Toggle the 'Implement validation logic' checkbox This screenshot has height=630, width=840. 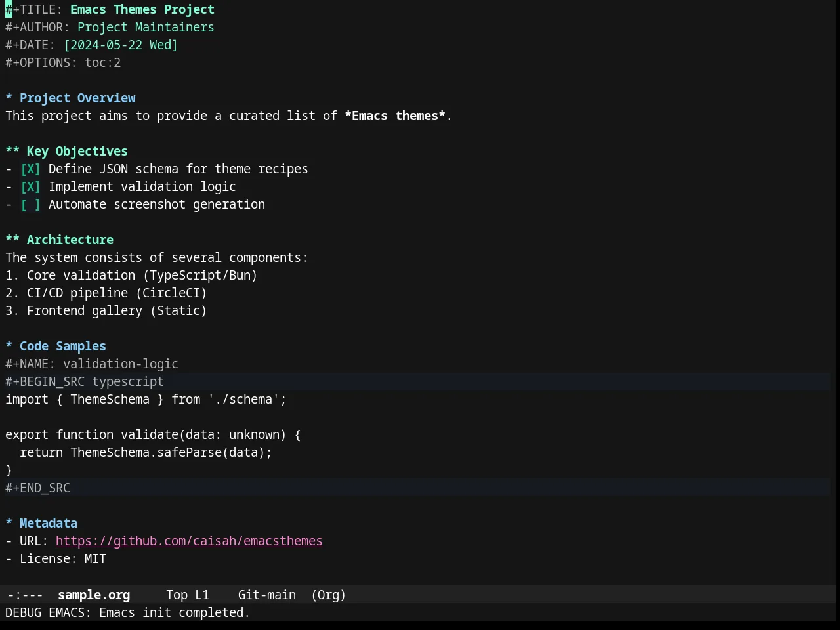tap(30, 186)
